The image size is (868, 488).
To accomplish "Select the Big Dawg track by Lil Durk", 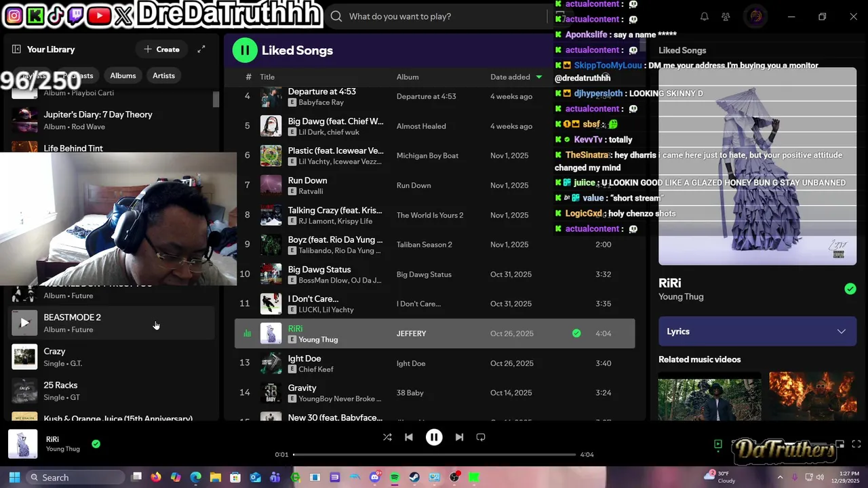I will pyautogui.click(x=435, y=126).
